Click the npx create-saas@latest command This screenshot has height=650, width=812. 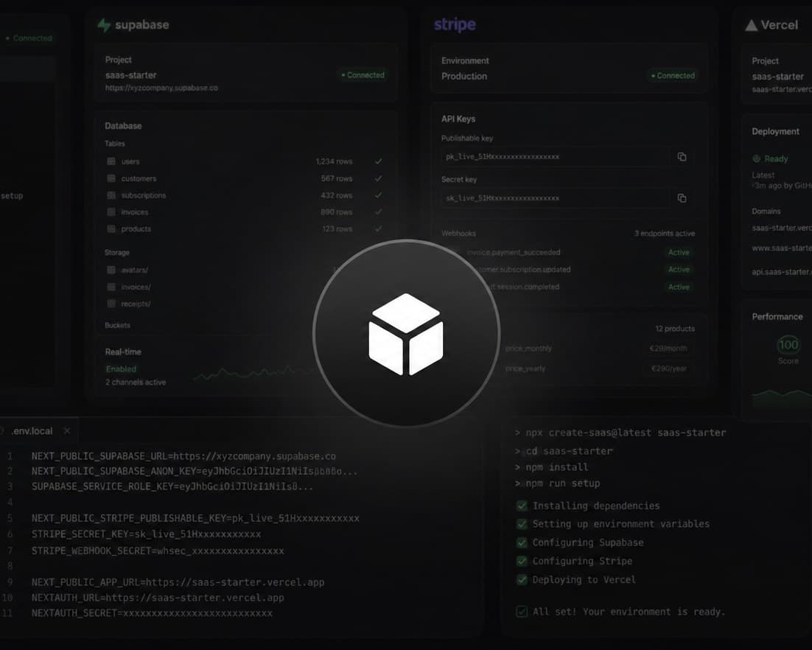pyautogui.click(x=626, y=433)
